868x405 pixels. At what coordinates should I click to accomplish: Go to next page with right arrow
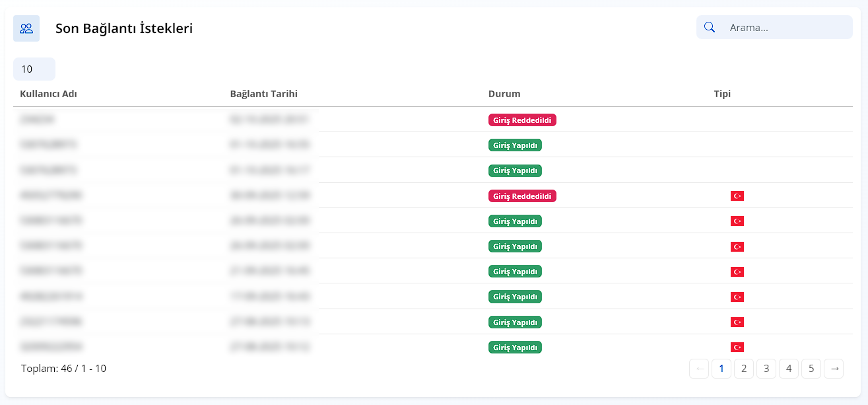pyautogui.click(x=834, y=369)
